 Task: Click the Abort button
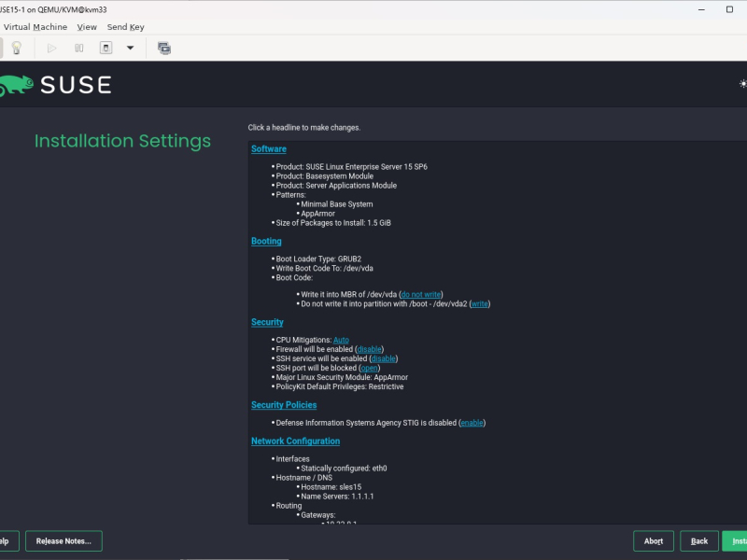tap(653, 541)
